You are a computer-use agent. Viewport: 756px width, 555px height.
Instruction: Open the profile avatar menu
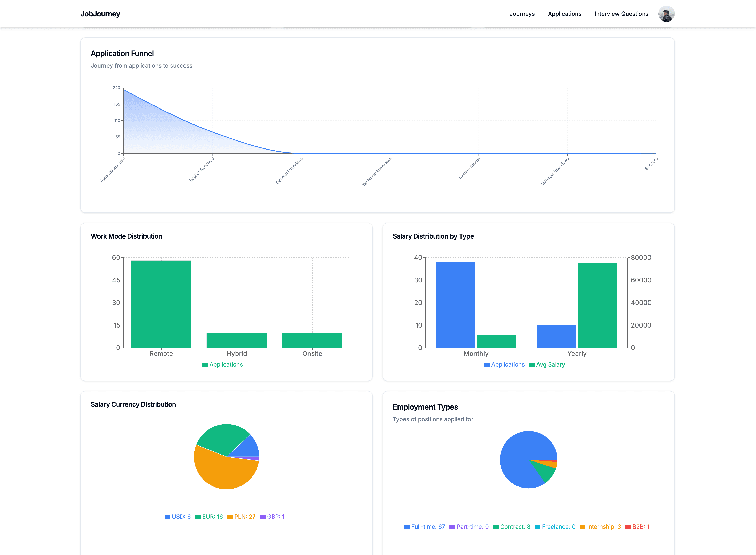pos(666,14)
